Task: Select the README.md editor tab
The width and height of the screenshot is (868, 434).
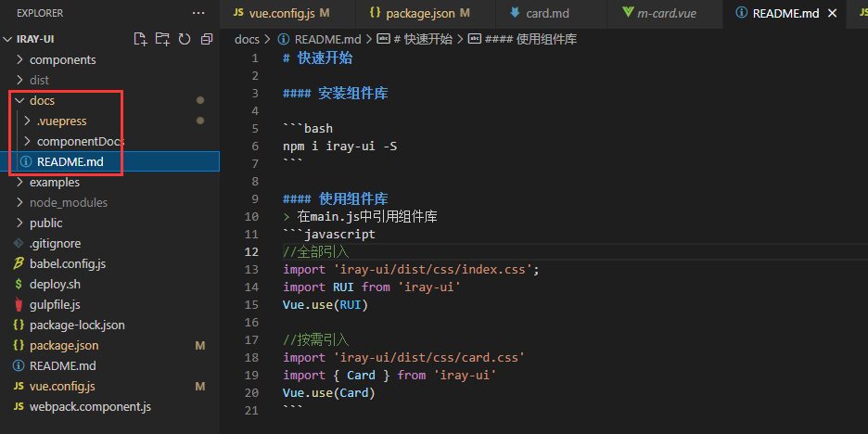Action: pyautogui.click(x=785, y=14)
